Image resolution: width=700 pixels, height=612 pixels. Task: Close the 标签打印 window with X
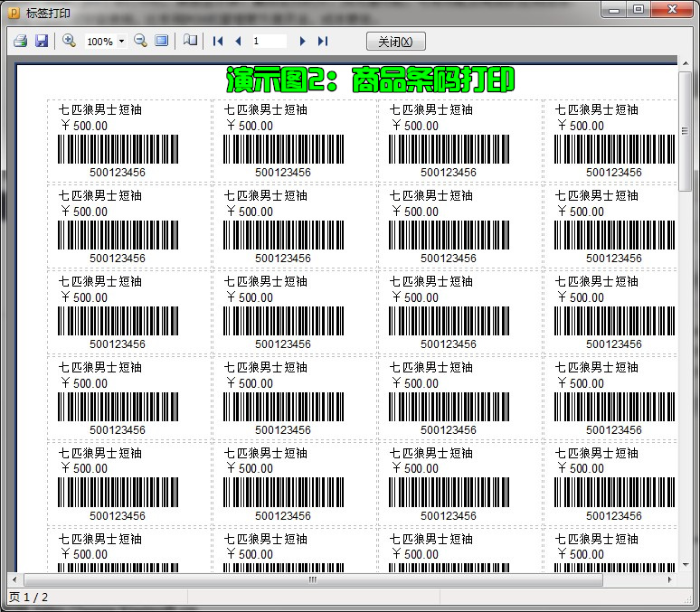[x=672, y=9]
